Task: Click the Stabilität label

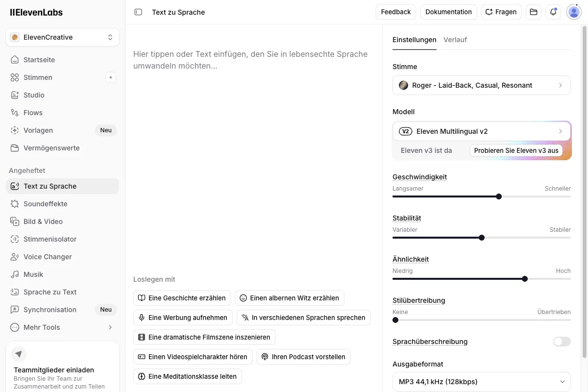Action: click(x=407, y=218)
